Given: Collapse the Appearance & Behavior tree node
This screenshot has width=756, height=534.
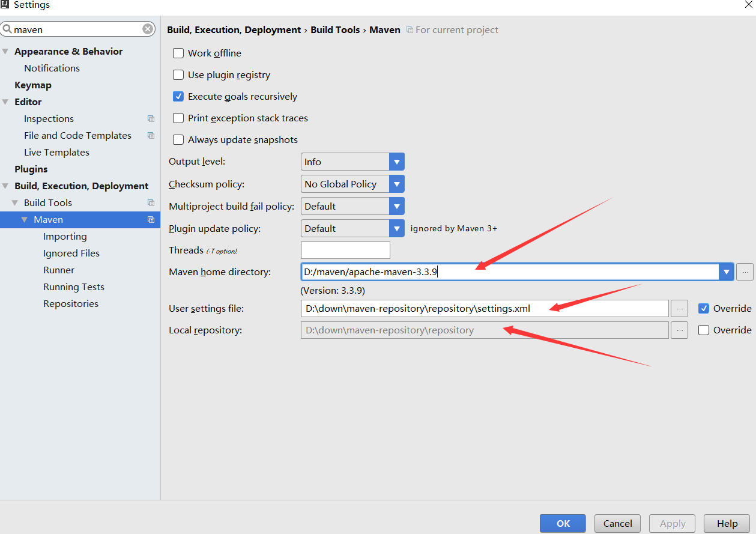Looking at the screenshot, I should [x=5, y=52].
